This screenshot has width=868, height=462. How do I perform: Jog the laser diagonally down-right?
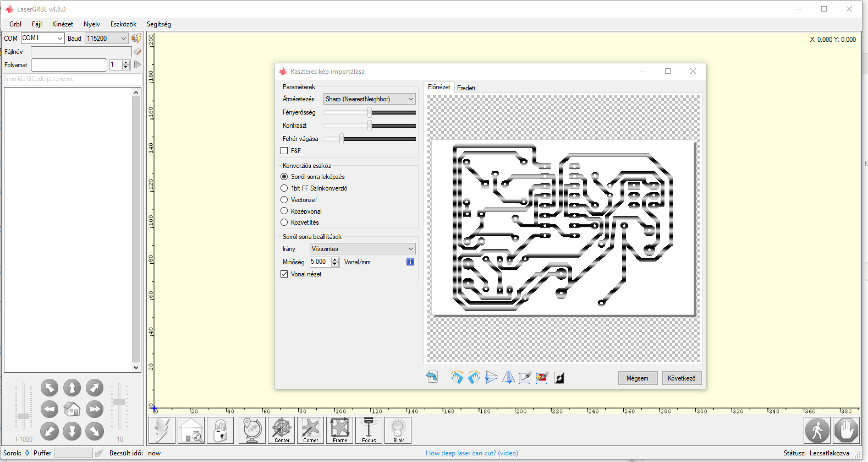pyautogui.click(x=95, y=431)
